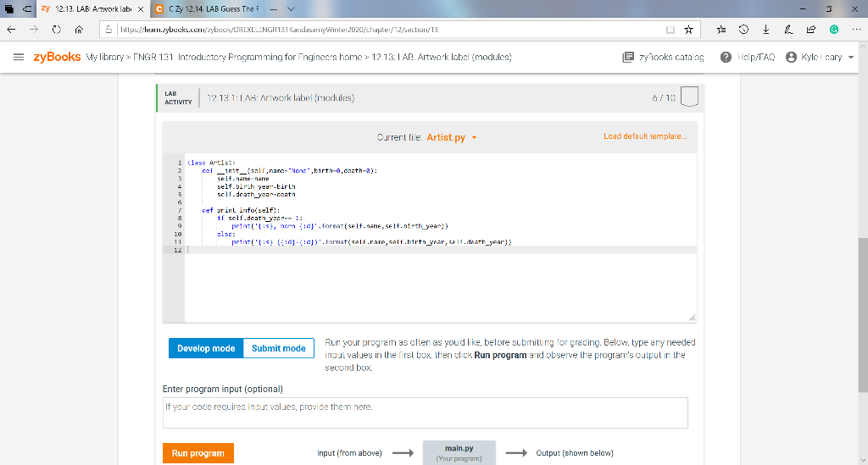868x465 pixels.
Task: Open the Artist.py current file dropdown
Action: (x=451, y=137)
